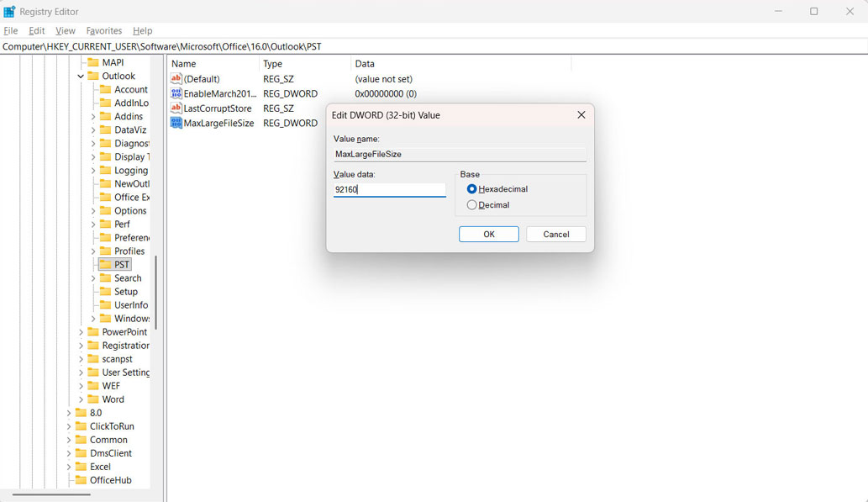
Task: Open the Favorites menu
Action: click(103, 30)
